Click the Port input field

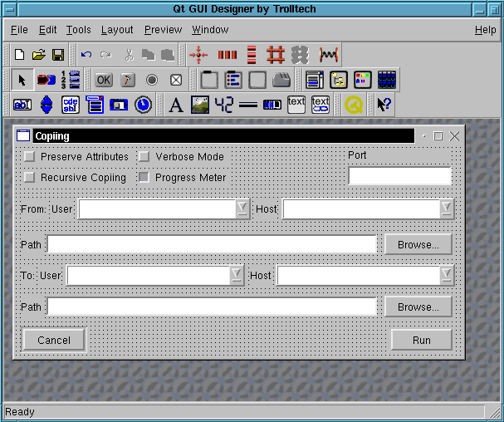pos(399,176)
